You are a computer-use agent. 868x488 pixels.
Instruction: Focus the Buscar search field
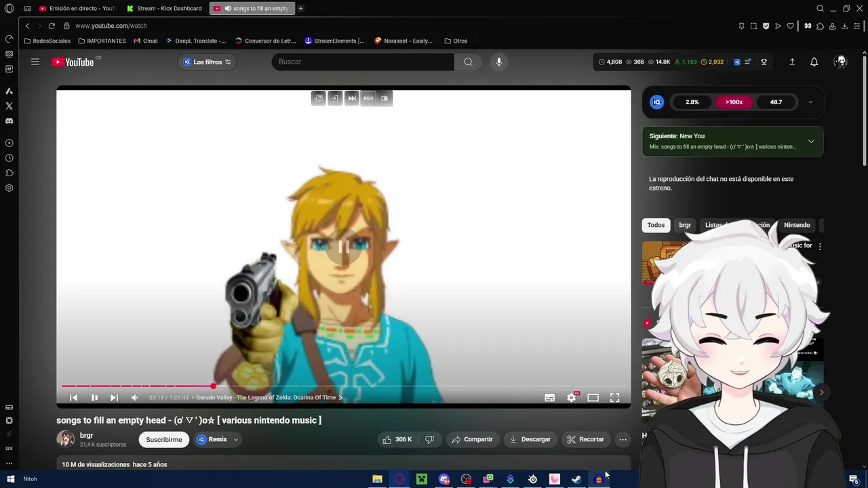pos(363,62)
